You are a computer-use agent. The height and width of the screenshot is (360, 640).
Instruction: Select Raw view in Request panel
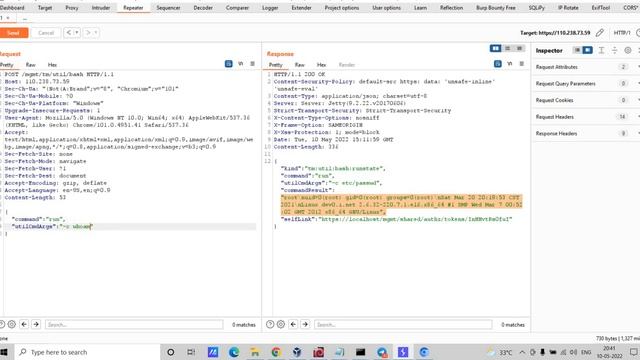(x=31, y=65)
